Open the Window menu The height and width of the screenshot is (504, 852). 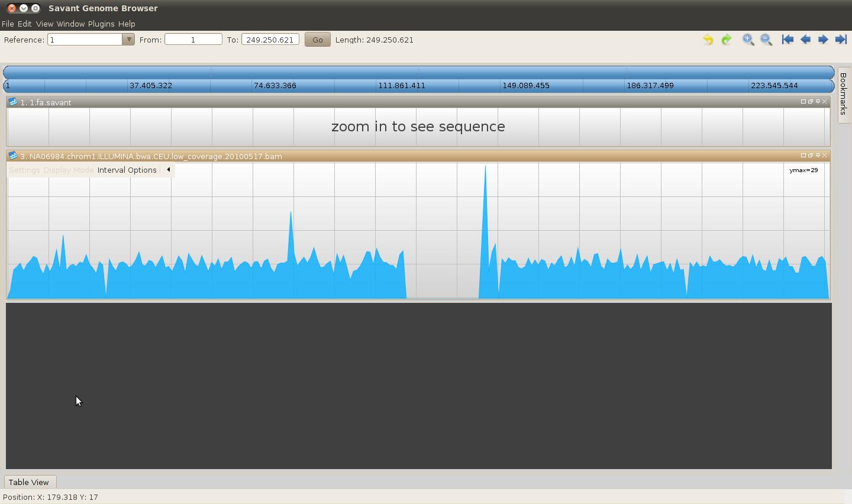click(70, 24)
